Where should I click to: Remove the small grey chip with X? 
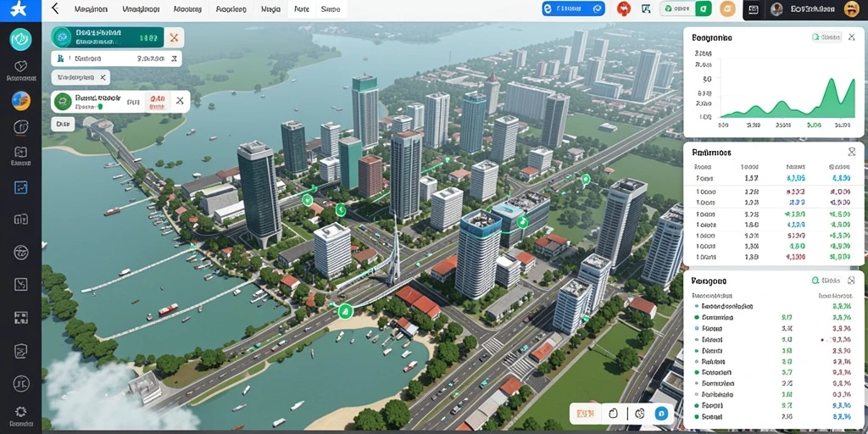tap(103, 77)
